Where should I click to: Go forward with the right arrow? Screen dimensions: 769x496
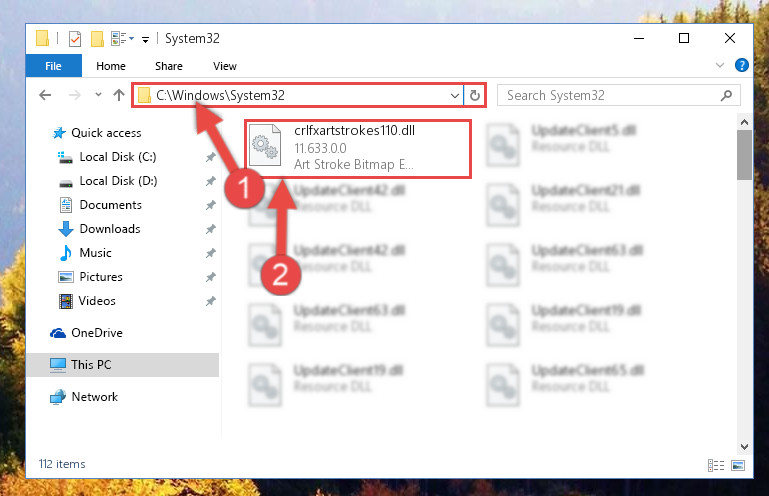coord(75,95)
